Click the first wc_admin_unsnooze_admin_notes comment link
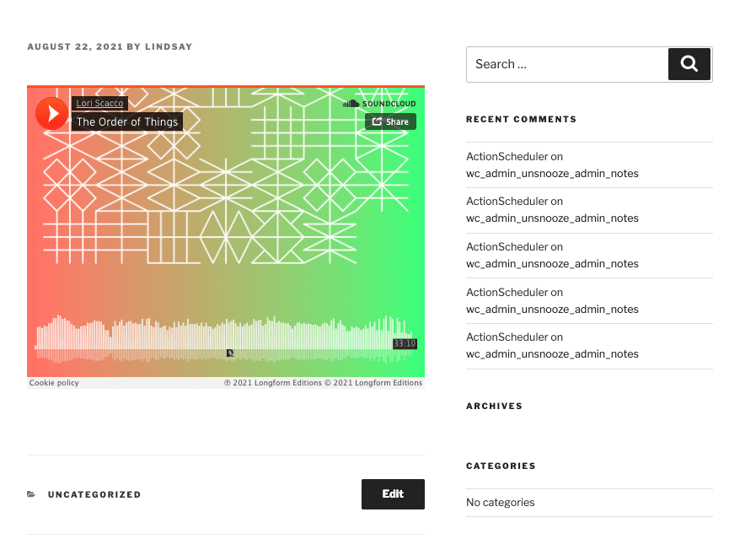756x539 pixels. [x=552, y=173]
